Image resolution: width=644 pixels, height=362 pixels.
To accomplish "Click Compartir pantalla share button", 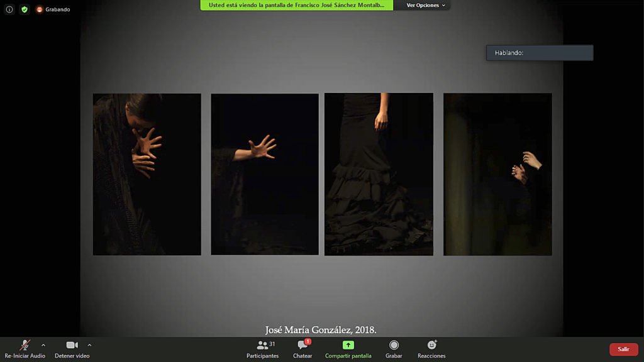I will click(x=348, y=349).
